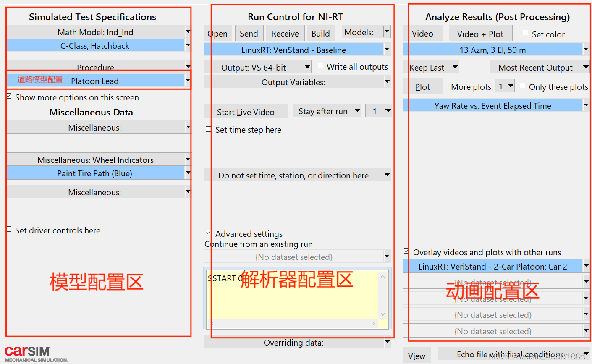Screen dimensions: 592x364
Task: Open the Most Recent Output dropdown
Action: click(x=540, y=67)
